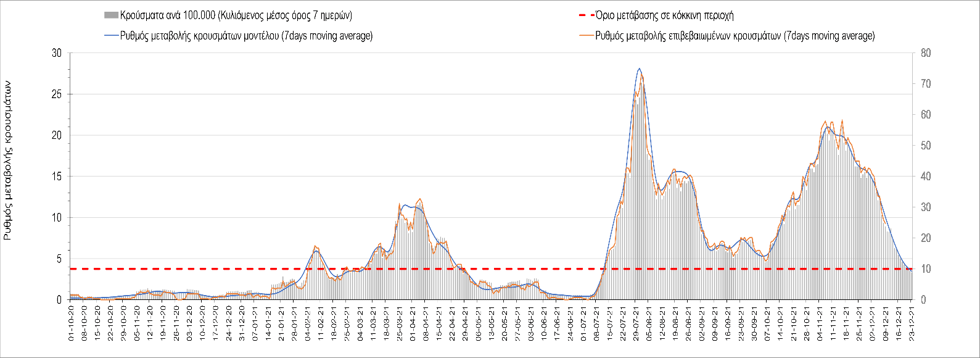Select the 11-11-21 date tick label
Screen dimensions: 980x358
tap(833, 322)
